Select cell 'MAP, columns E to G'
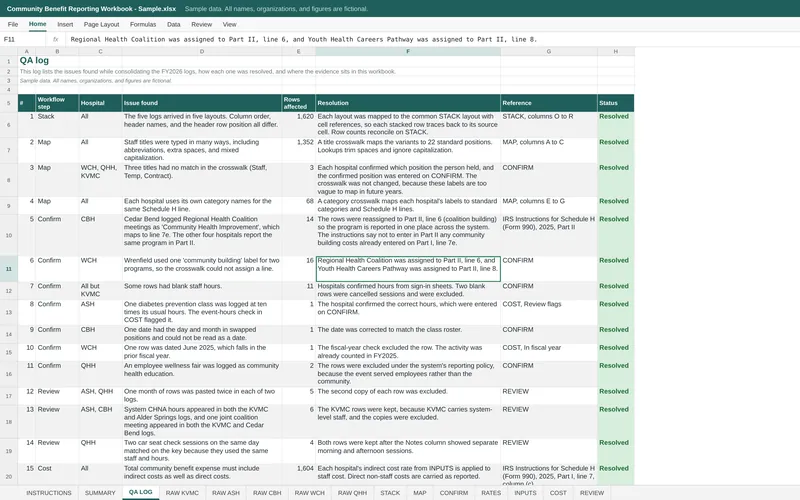Screen dimensions: 800x500 548,206
